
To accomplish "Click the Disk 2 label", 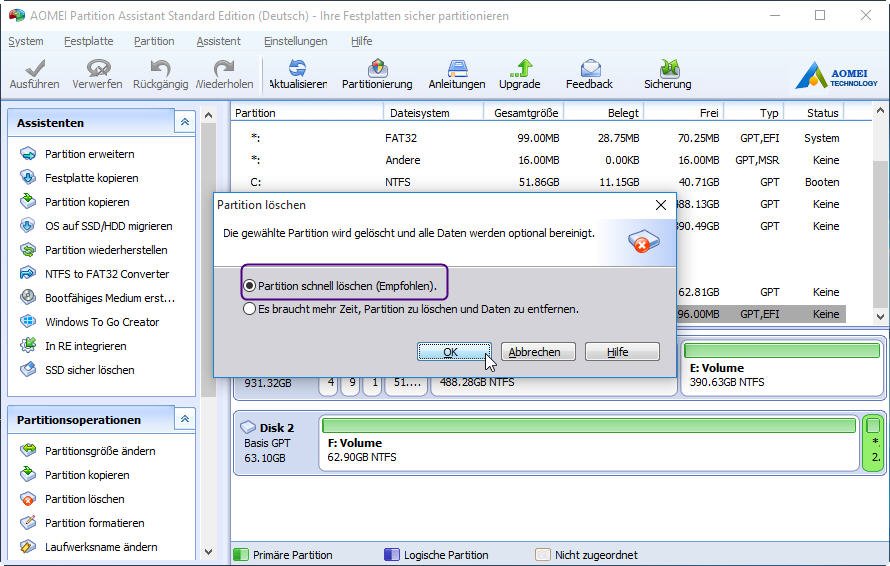I will tap(276, 427).
